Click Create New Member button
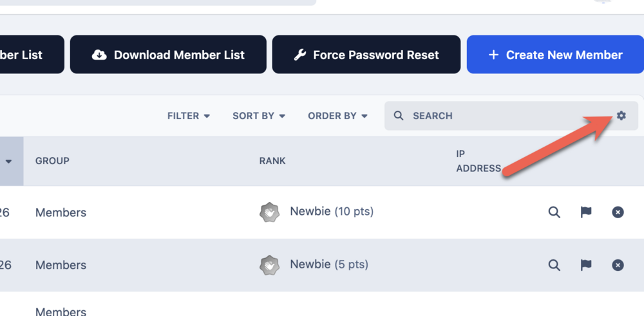Screen dimensions: 644x316 tap(555, 55)
